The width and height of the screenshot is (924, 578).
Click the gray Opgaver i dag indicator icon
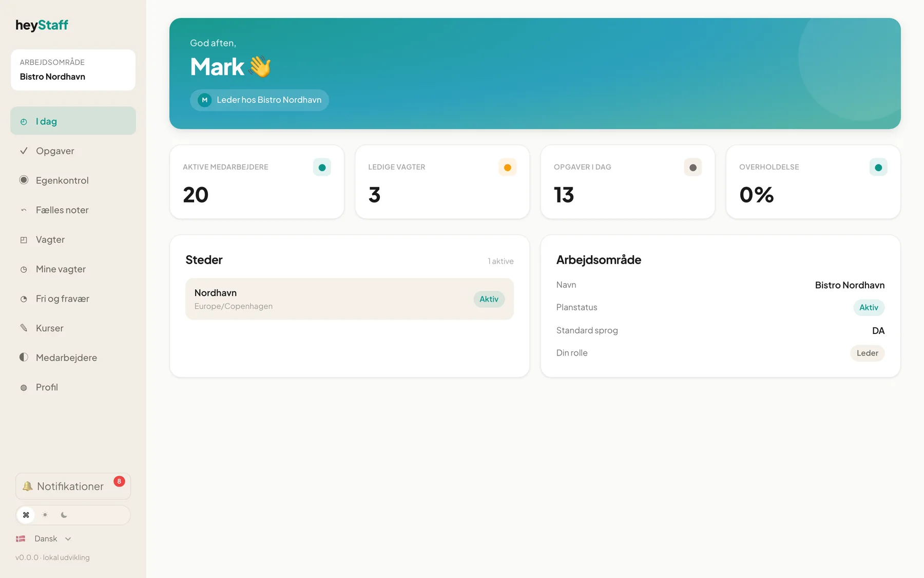click(693, 167)
